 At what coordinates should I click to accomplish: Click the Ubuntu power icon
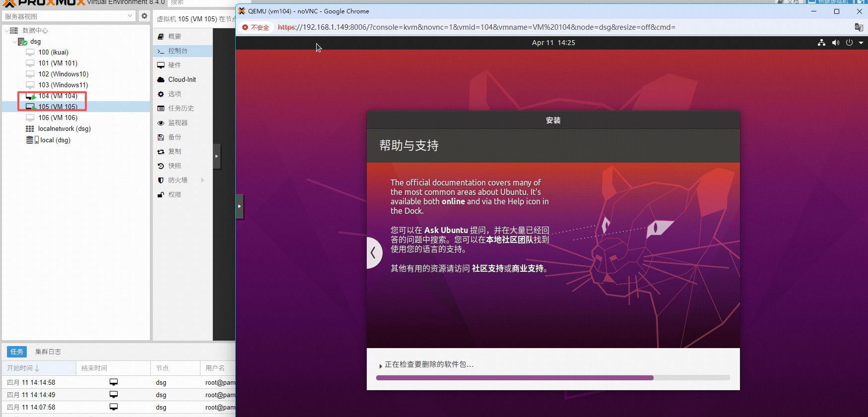pyautogui.click(x=849, y=43)
